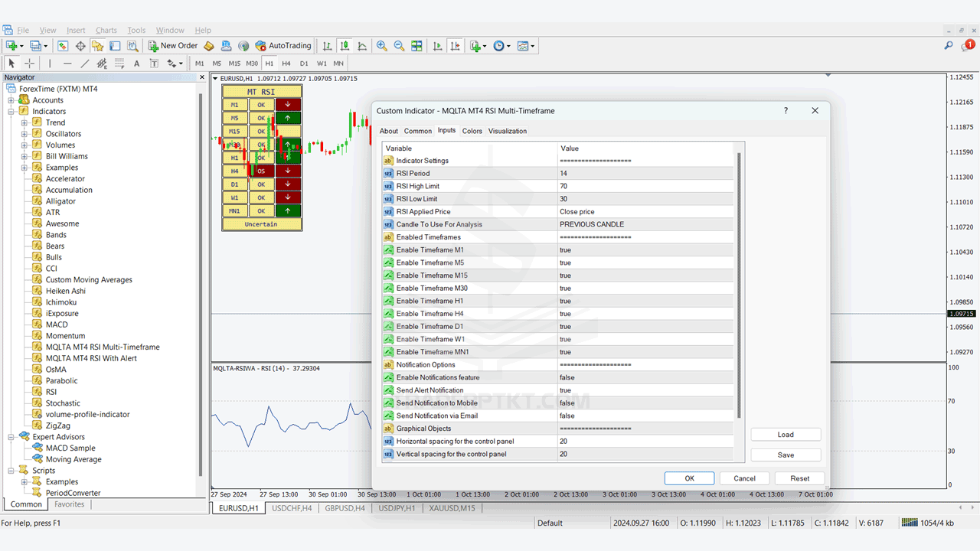Click OK in the Custom Indicator dialog
Image resolution: width=980 pixels, height=551 pixels.
coord(689,478)
